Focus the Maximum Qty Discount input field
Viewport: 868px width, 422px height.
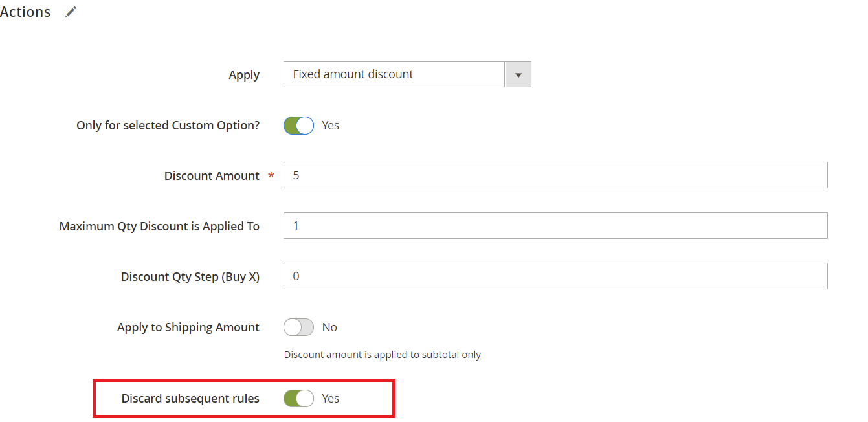pyautogui.click(x=555, y=226)
